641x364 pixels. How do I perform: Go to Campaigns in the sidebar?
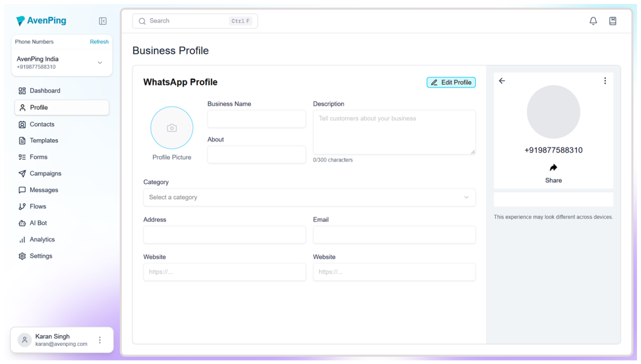tap(45, 173)
